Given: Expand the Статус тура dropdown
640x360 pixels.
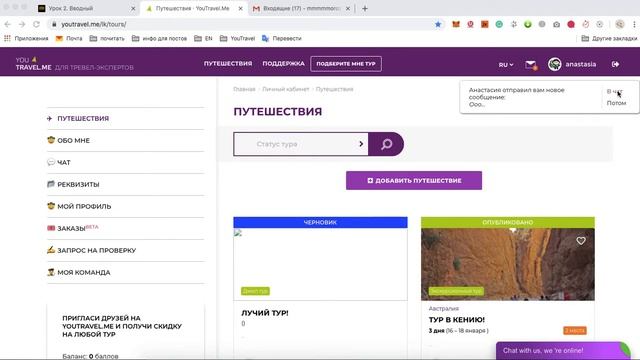Looking at the screenshot, I should point(301,144).
